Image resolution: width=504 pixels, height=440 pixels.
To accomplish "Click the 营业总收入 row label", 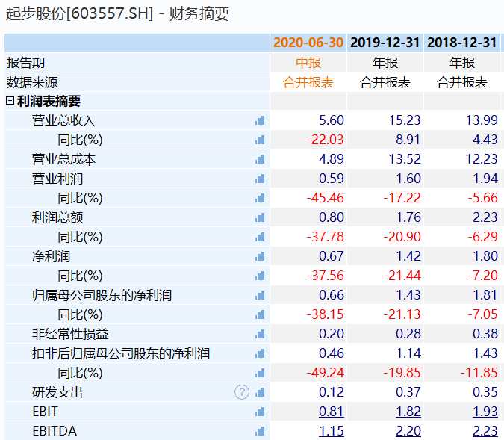I will click(x=63, y=120).
